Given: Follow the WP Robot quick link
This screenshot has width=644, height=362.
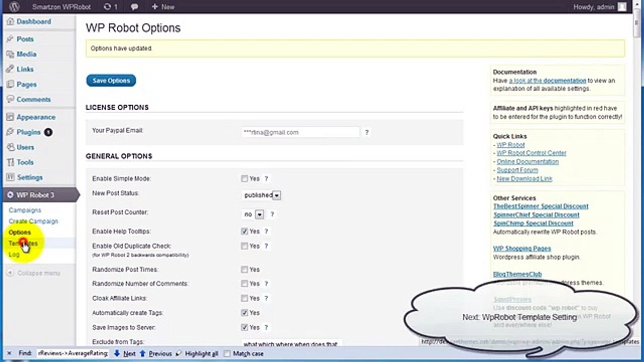Looking at the screenshot, I should point(511,145).
